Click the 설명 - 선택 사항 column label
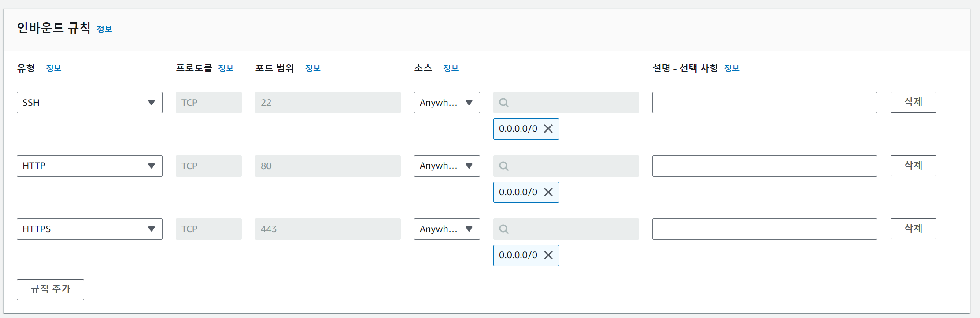 [x=685, y=68]
